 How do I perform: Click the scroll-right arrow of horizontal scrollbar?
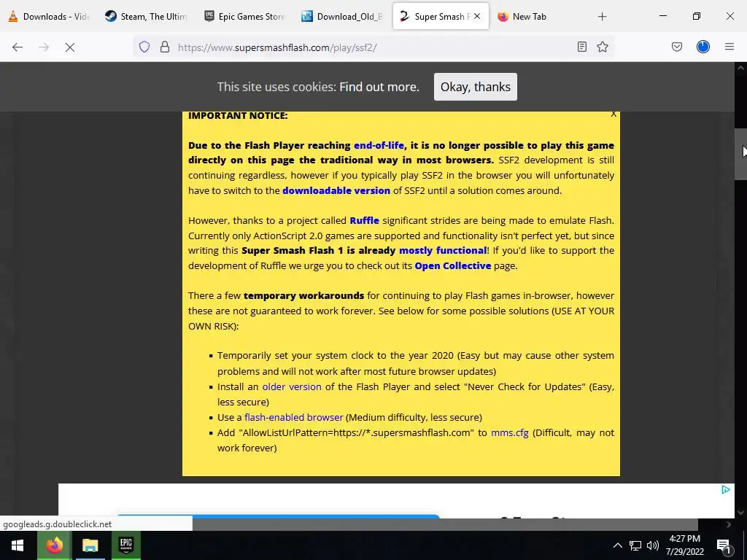pos(728,524)
